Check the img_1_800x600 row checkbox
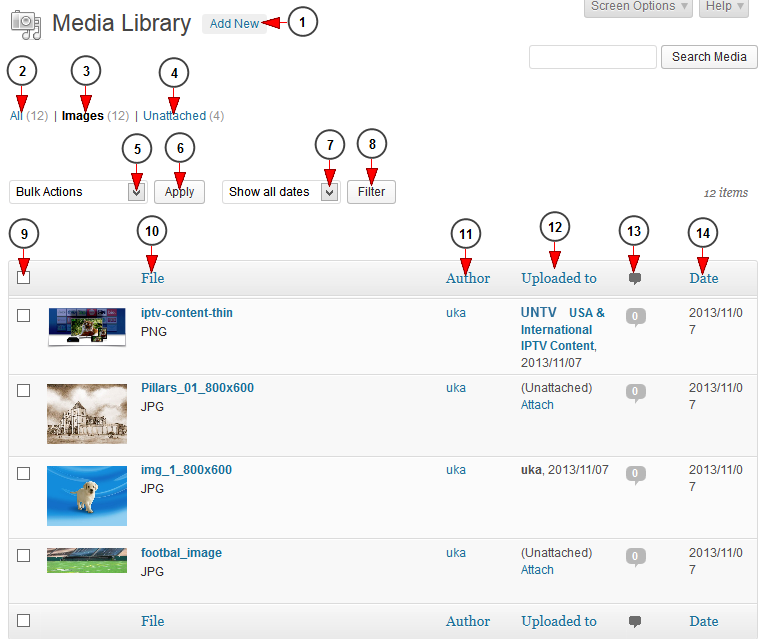The height and width of the screenshot is (639, 765). point(23,474)
